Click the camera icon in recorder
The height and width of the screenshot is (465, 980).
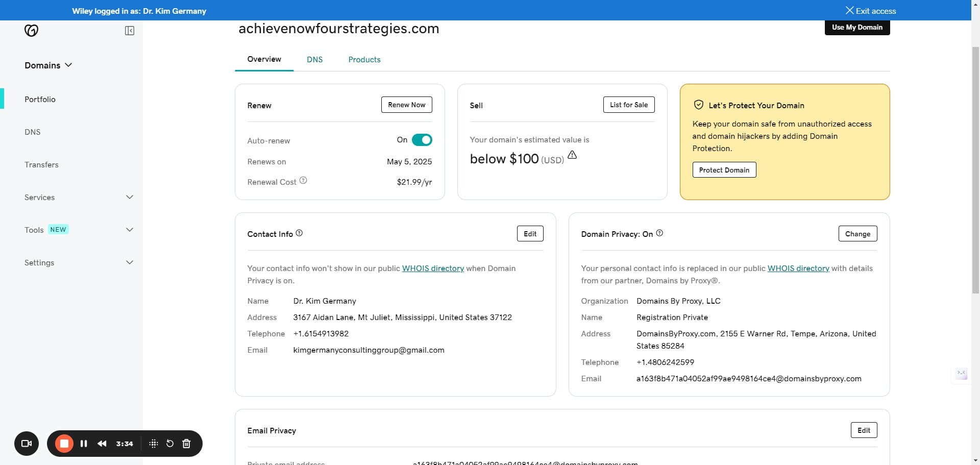(x=27, y=444)
